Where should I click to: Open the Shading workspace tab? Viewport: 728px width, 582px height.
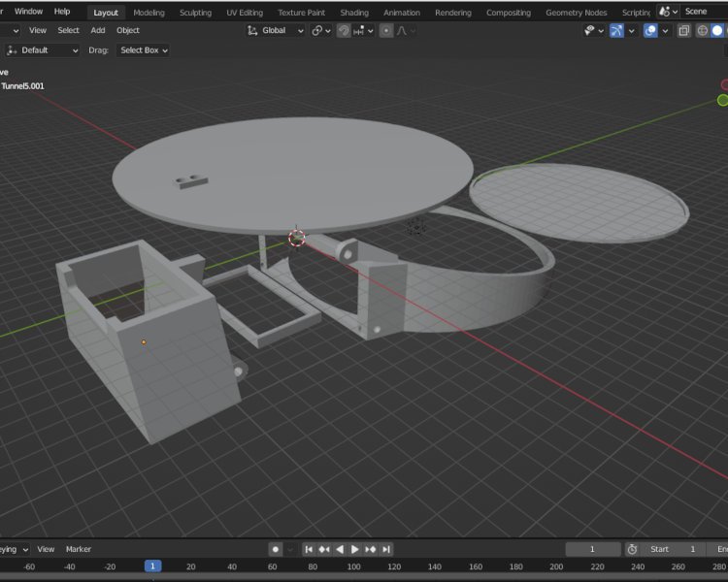click(x=354, y=13)
